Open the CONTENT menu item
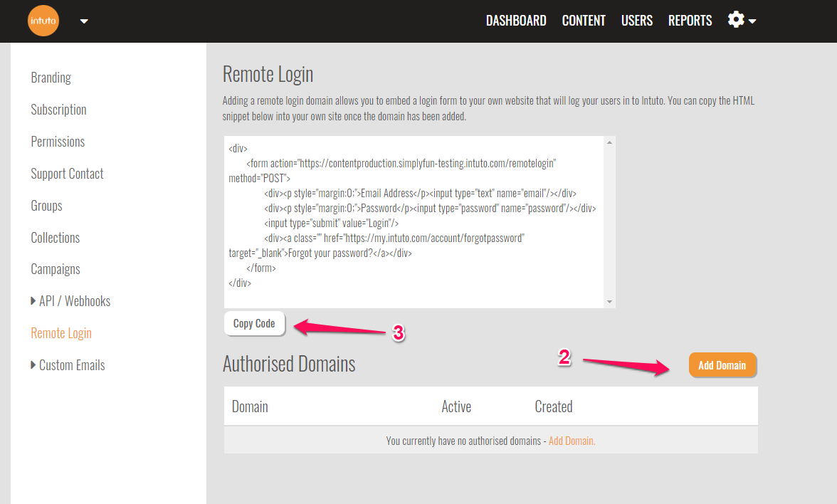This screenshot has width=837, height=504. tap(584, 20)
